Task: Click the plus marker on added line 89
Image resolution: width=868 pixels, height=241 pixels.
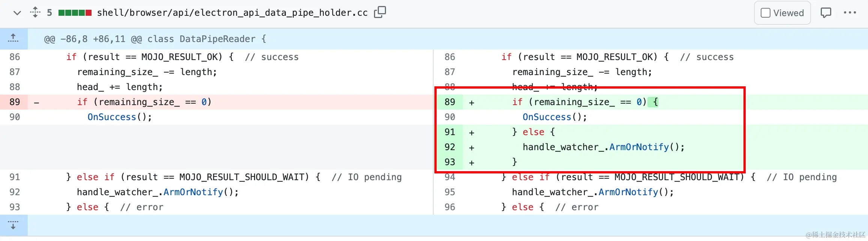Action: 472,103
